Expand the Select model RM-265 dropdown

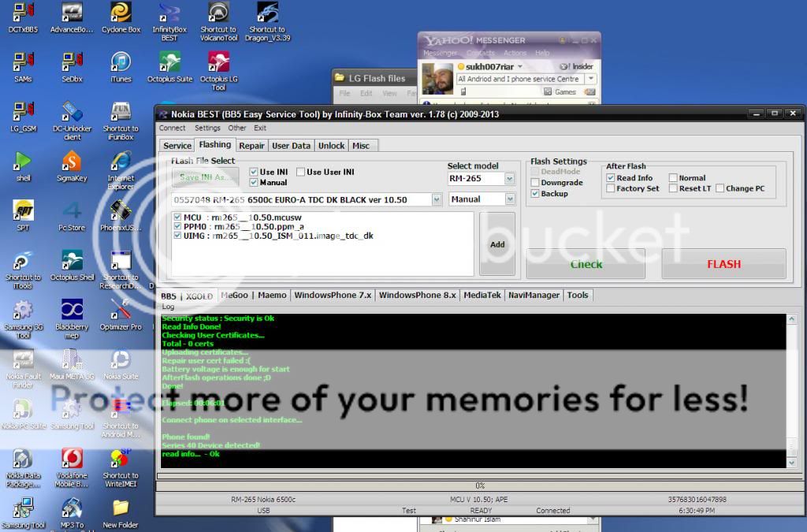[509, 179]
